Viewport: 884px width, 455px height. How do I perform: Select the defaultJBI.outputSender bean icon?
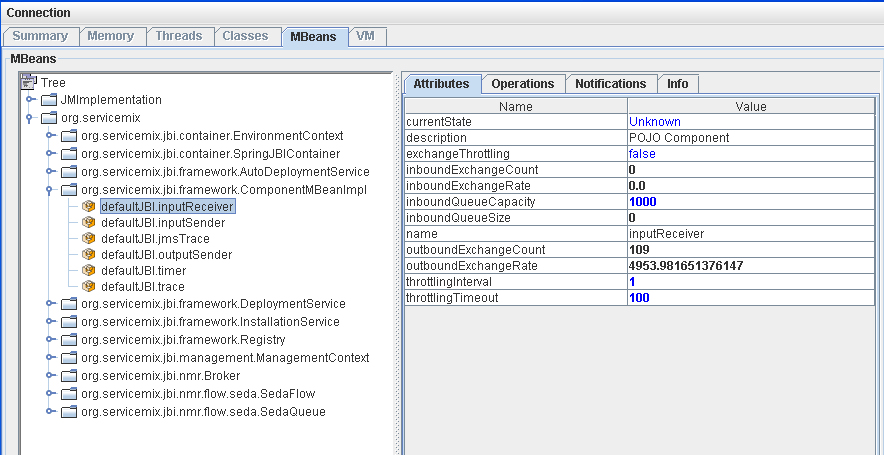[89, 254]
